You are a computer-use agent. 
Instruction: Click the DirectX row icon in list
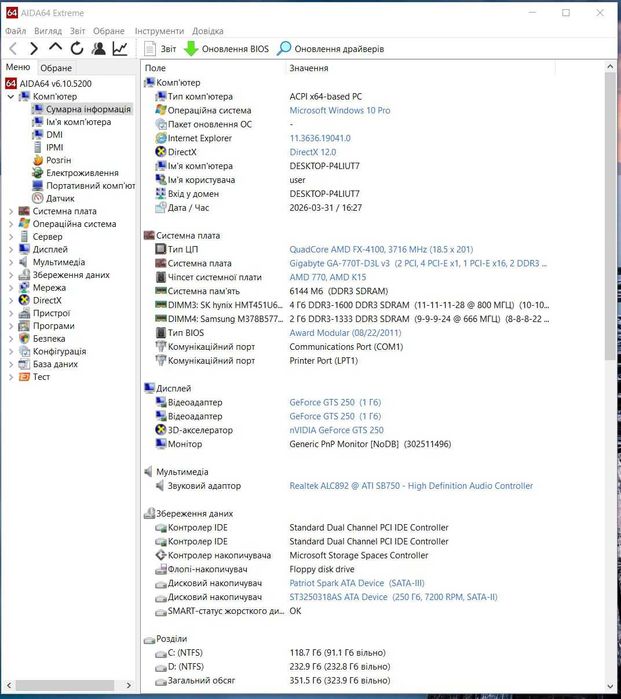[160, 152]
